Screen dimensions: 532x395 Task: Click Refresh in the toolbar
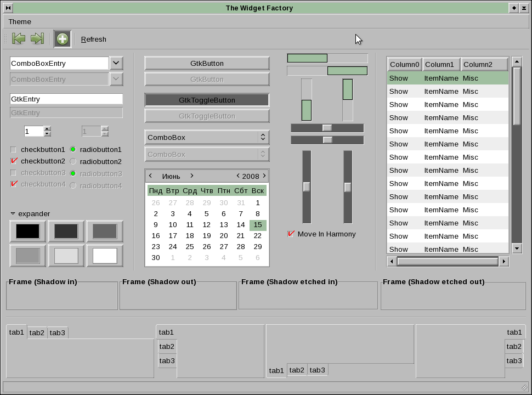click(94, 39)
